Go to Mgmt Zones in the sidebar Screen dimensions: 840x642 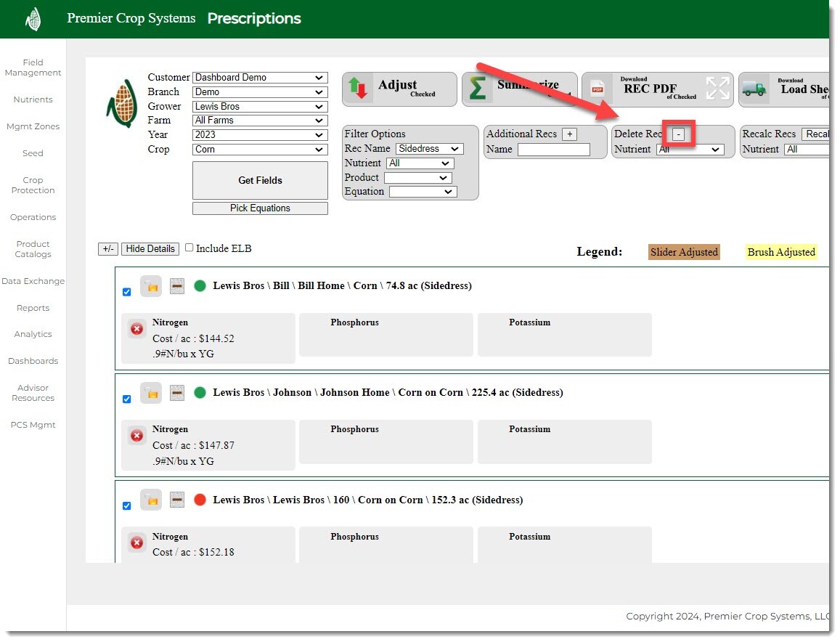click(33, 126)
